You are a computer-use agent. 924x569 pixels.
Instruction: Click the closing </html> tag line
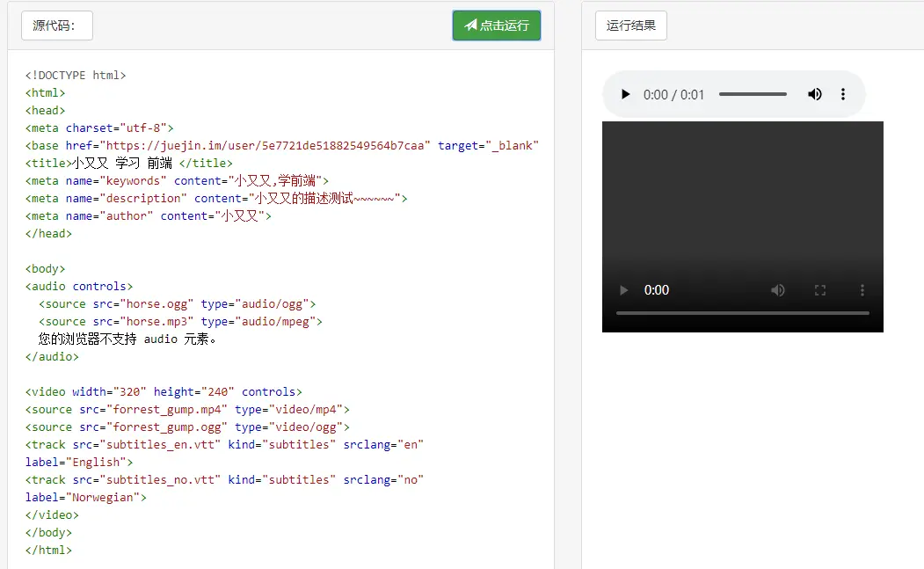click(48, 550)
